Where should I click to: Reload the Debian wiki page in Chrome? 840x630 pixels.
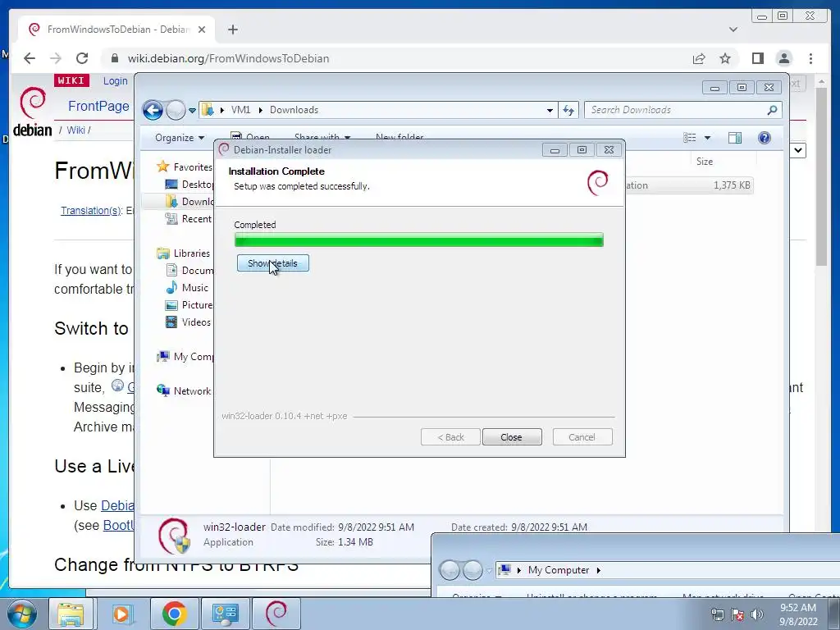[82, 58]
